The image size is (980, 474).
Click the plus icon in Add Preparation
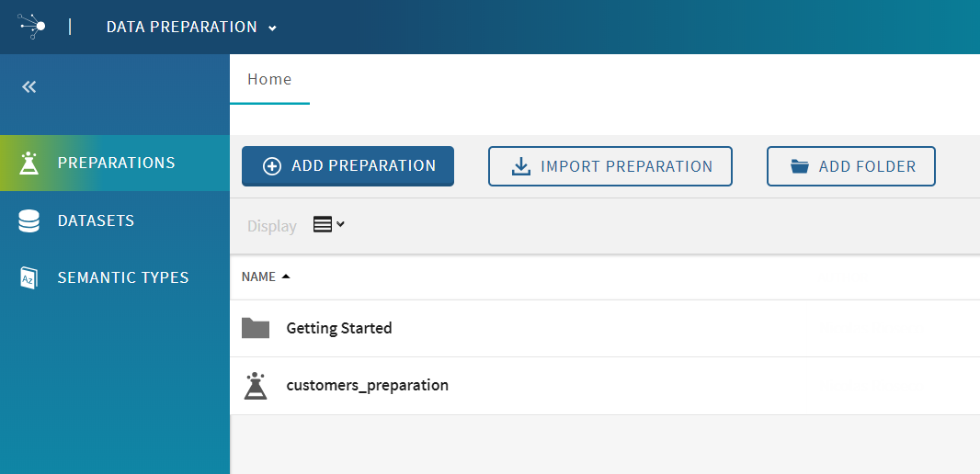click(272, 166)
